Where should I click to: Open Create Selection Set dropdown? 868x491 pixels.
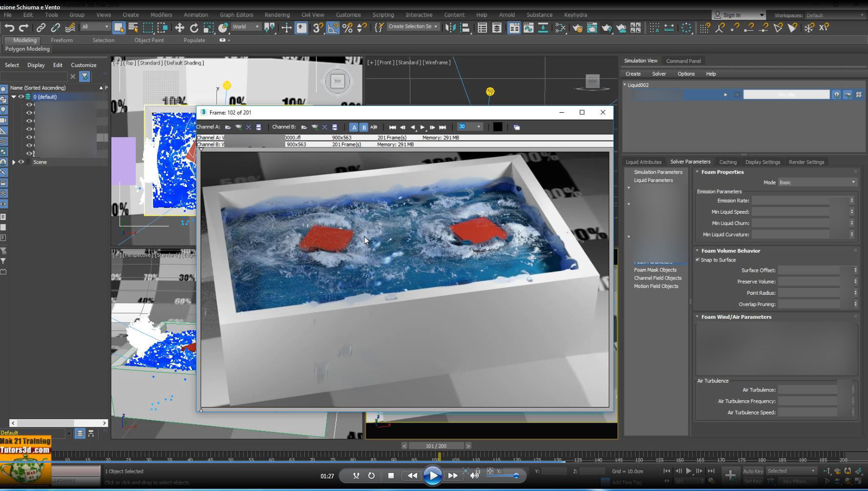tap(413, 27)
